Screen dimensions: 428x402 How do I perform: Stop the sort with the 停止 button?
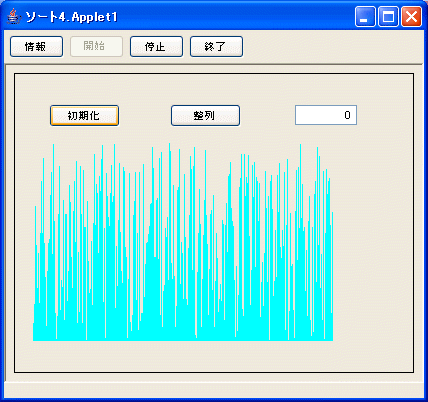(x=156, y=47)
